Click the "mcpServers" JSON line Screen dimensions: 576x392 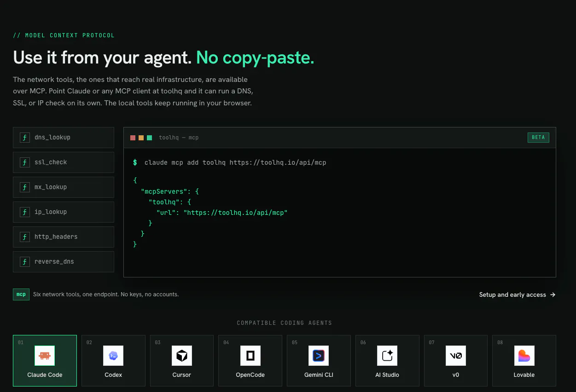pyautogui.click(x=170, y=191)
